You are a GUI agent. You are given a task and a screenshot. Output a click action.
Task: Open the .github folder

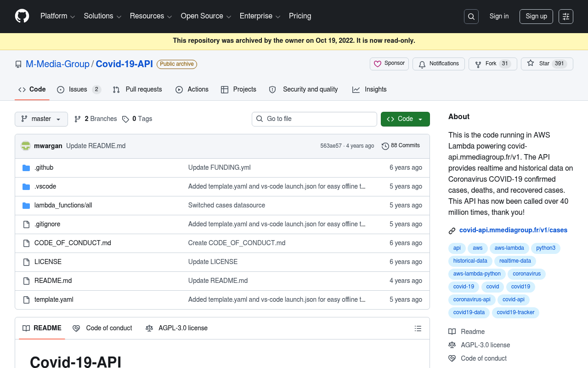tap(44, 167)
